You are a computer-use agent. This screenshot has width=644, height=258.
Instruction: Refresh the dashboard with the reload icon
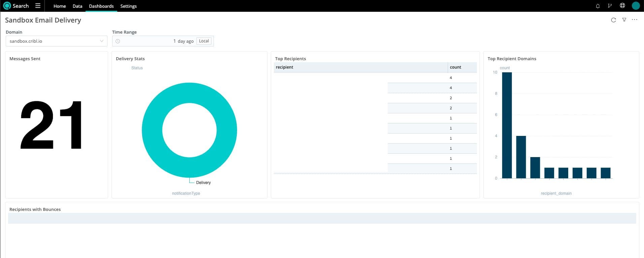click(x=613, y=20)
